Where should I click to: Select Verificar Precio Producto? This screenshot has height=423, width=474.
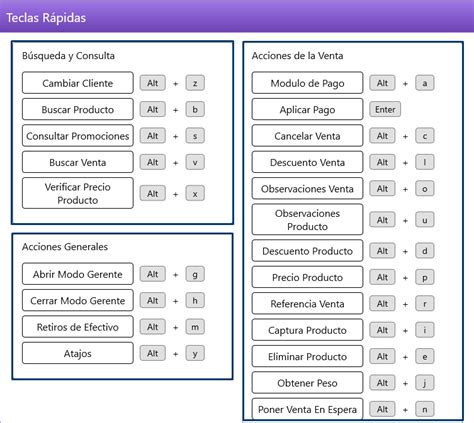78,193
